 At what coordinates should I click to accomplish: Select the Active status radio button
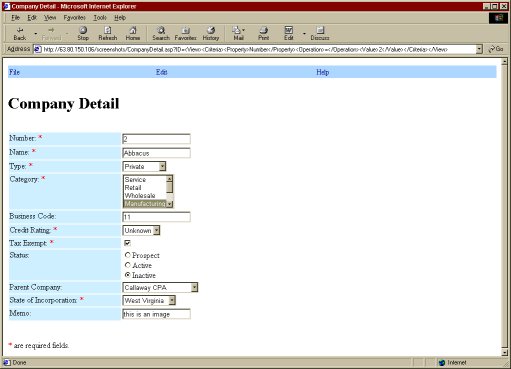(127, 265)
